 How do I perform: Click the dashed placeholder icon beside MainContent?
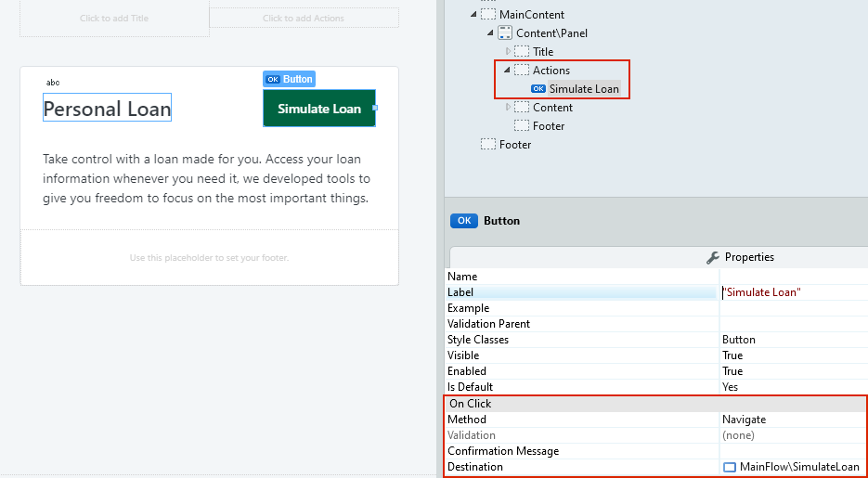(488, 15)
